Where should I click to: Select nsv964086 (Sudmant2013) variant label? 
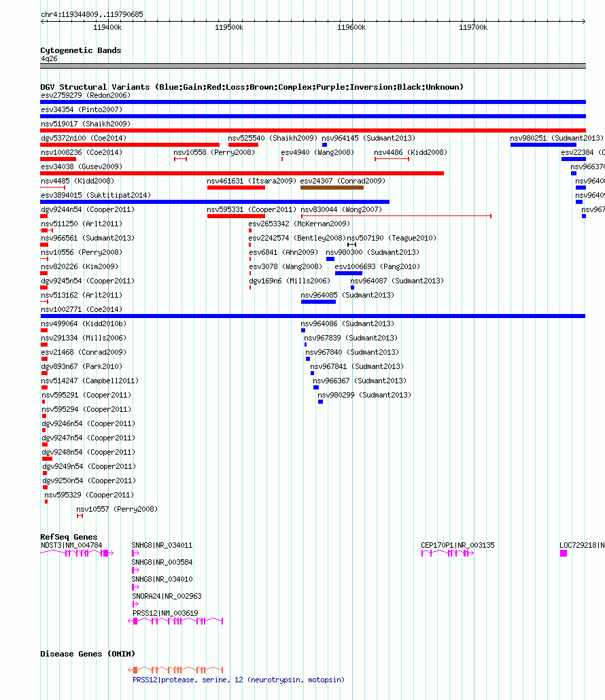click(x=347, y=323)
